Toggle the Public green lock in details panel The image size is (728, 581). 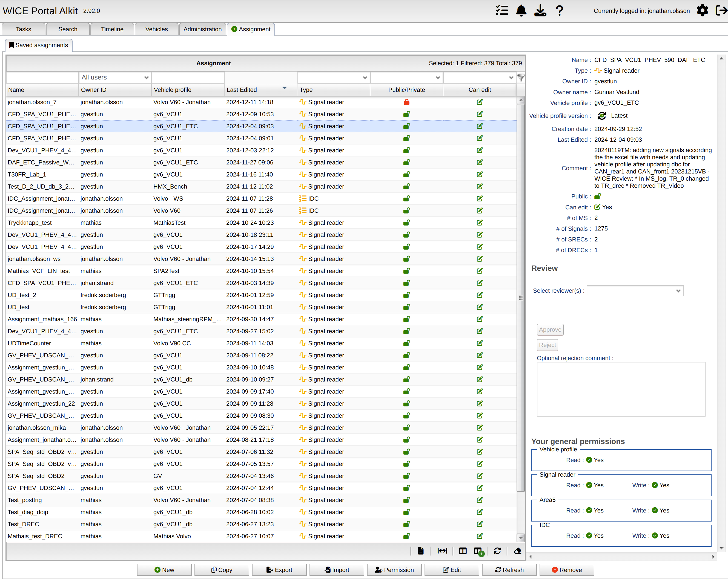[598, 196]
